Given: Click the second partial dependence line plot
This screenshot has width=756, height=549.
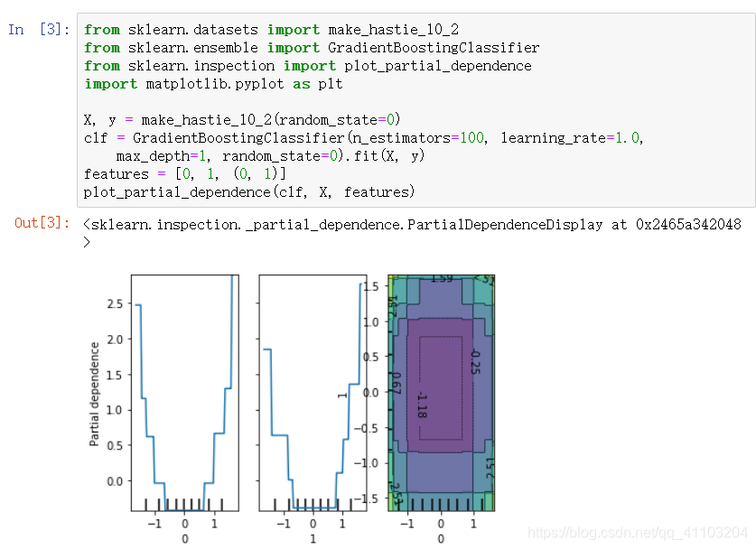Looking at the screenshot, I should tap(313, 393).
